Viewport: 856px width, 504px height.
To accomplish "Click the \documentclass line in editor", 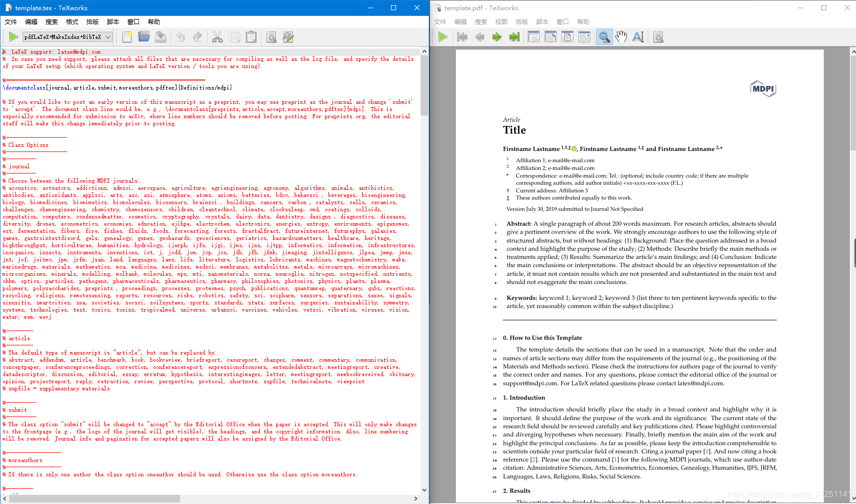I will coord(117,88).
